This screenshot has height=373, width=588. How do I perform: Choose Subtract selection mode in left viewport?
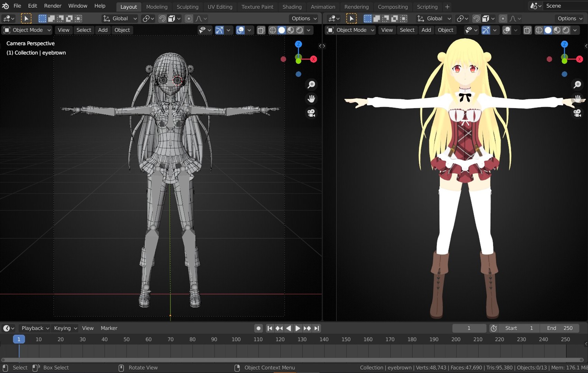[60, 18]
